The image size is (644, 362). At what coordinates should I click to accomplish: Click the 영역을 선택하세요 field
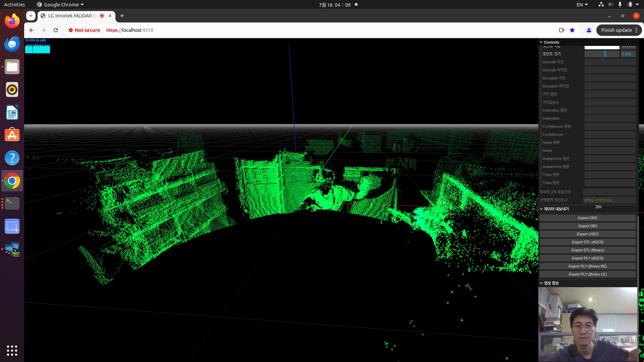pyautogui.click(x=609, y=200)
